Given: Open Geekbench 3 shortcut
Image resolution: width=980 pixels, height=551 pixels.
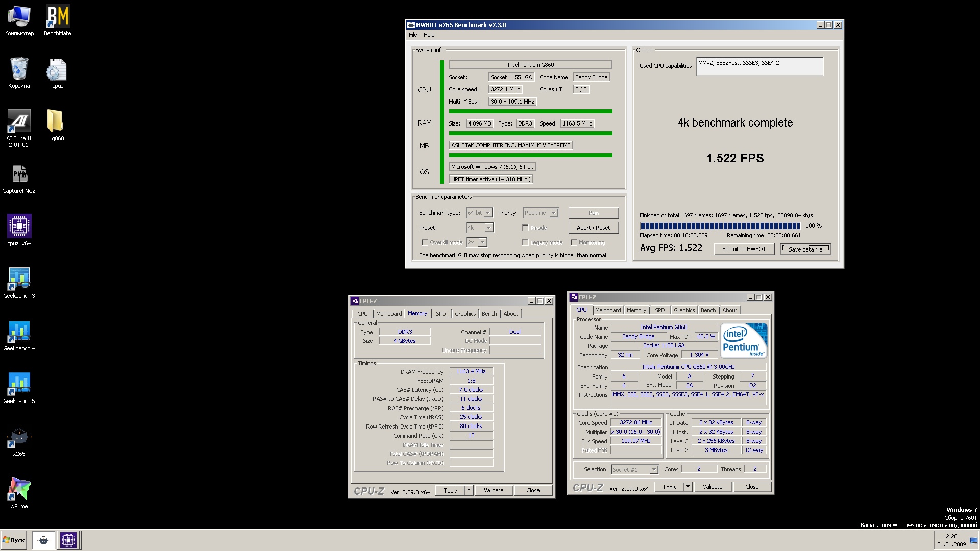Looking at the screenshot, I should click(19, 283).
